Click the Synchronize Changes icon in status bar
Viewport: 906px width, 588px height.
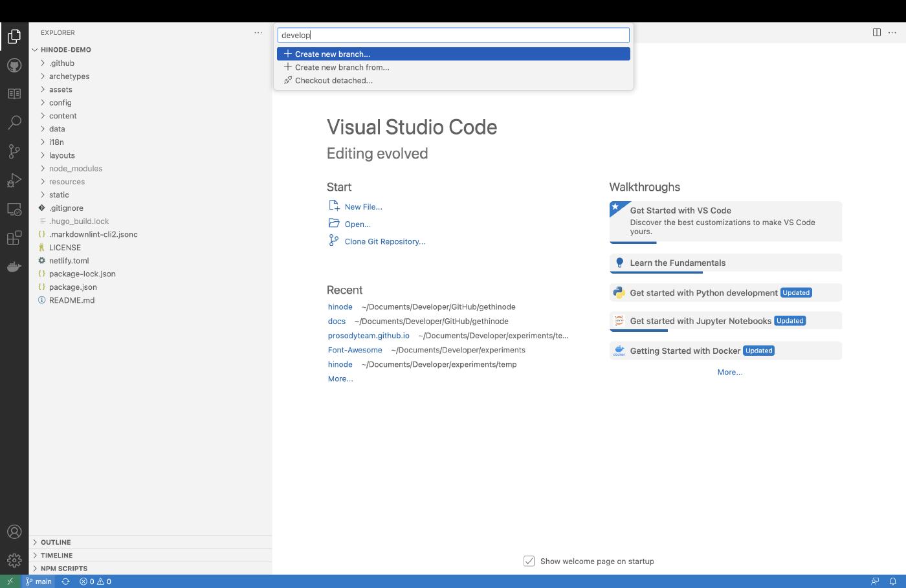[65, 582]
